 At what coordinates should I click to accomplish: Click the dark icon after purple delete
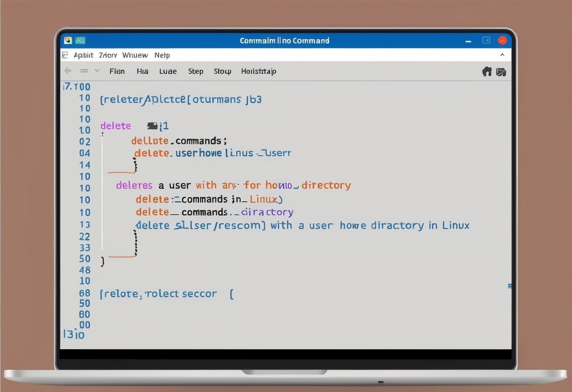point(152,126)
